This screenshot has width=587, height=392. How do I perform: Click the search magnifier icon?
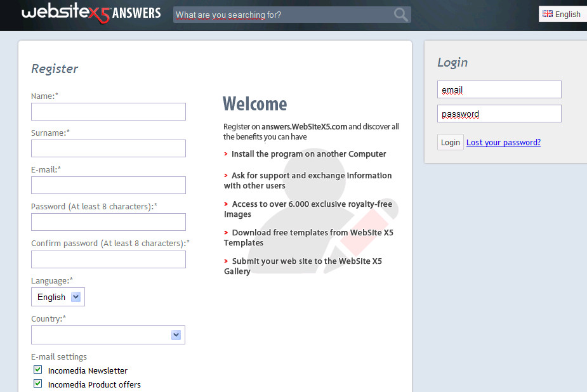(400, 15)
